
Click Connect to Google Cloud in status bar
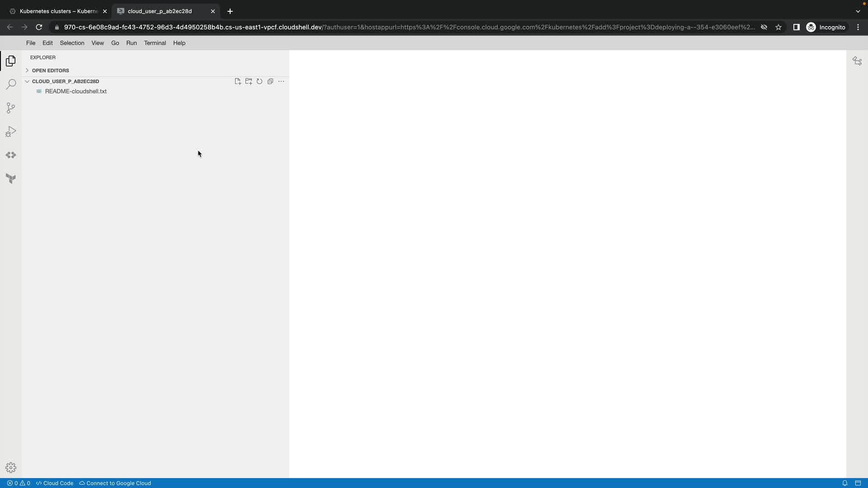[x=115, y=483]
